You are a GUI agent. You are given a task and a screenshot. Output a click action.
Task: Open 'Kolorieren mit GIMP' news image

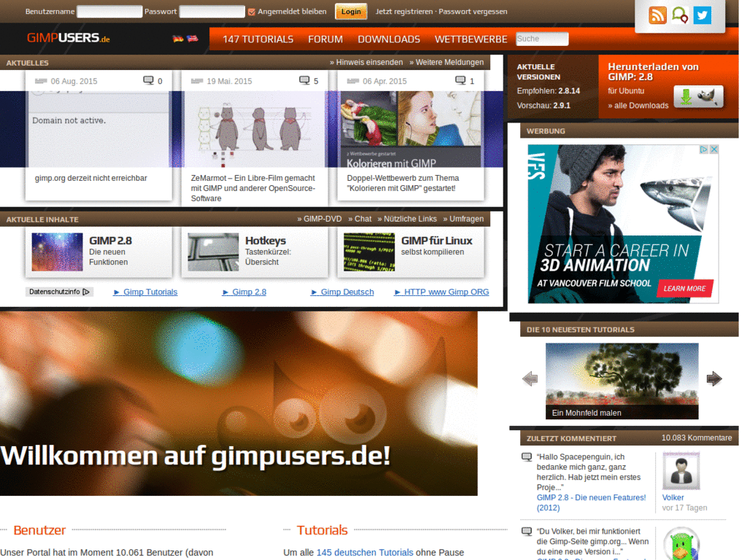[x=411, y=128]
